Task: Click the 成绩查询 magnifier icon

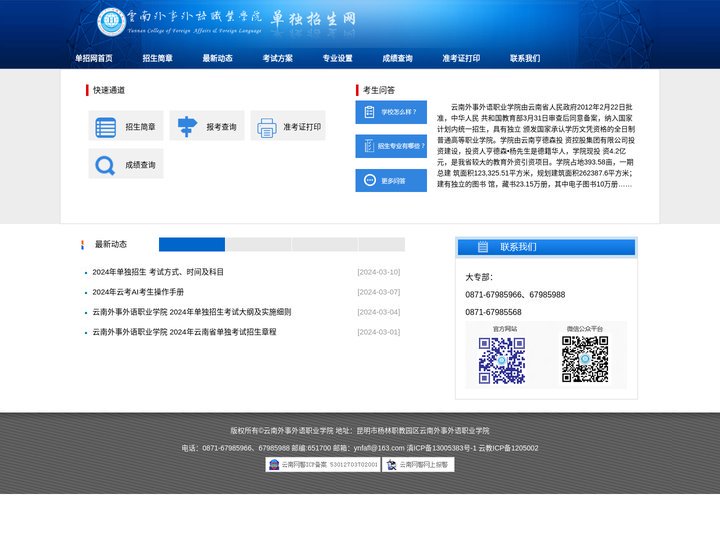Action: click(105, 166)
